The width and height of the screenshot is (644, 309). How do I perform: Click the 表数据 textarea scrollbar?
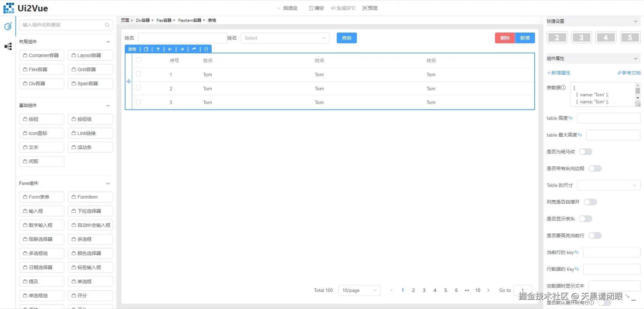pyautogui.click(x=638, y=91)
